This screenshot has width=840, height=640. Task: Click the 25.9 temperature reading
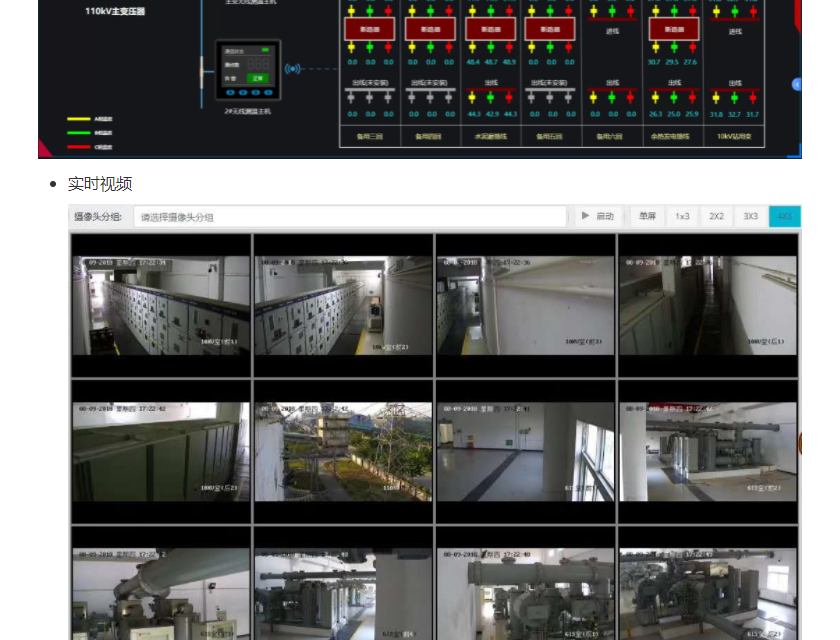tap(692, 114)
